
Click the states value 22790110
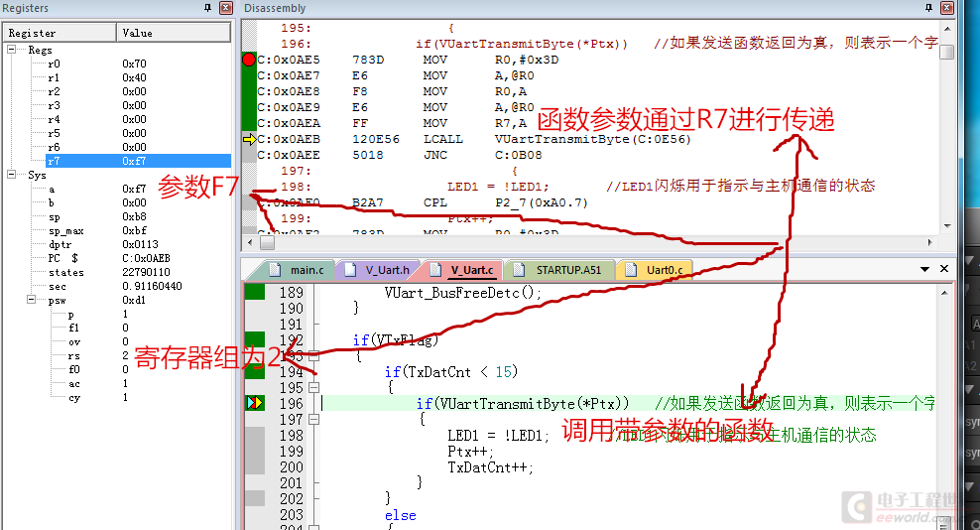click(146, 272)
